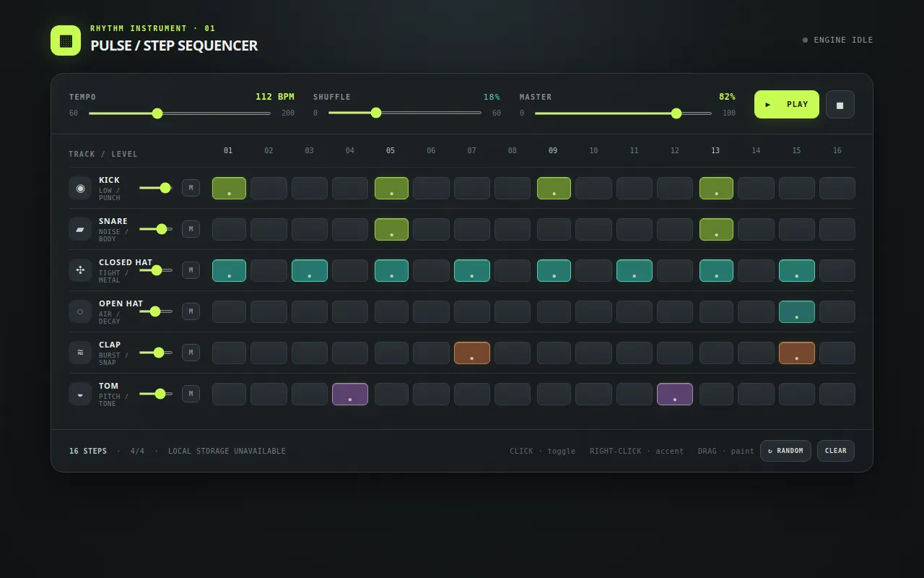Click the Tempo slider handle
This screenshot has width=924, height=578.
(157, 113)
